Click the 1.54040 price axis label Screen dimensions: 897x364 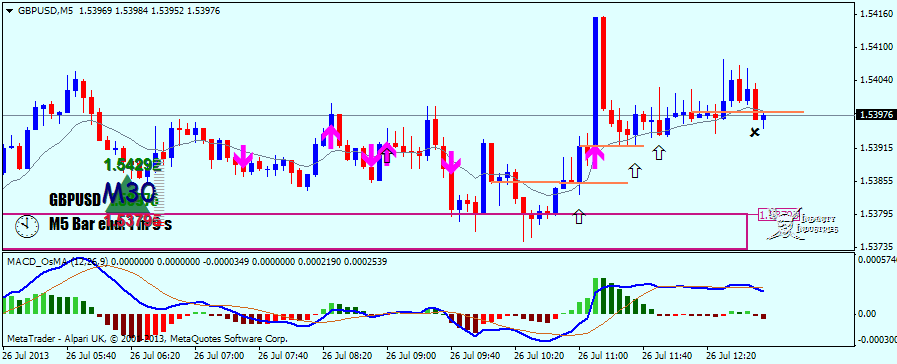click(875, 81)
